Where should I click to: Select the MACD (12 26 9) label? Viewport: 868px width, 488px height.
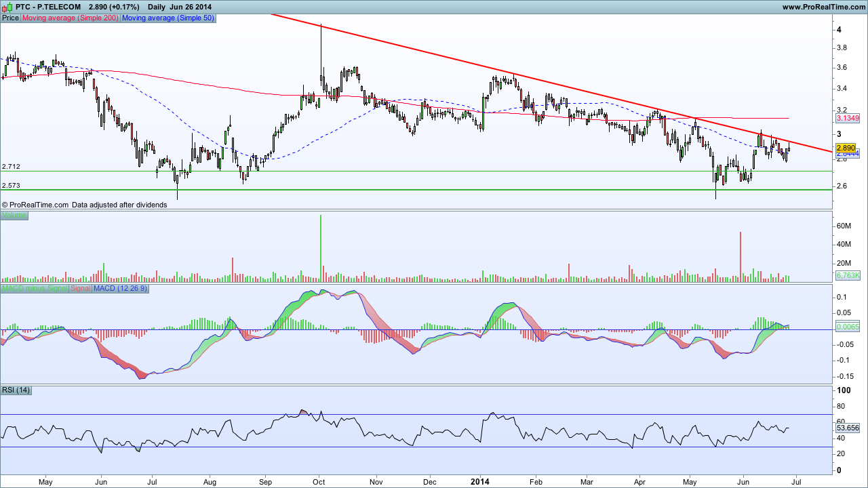[120, 289]
